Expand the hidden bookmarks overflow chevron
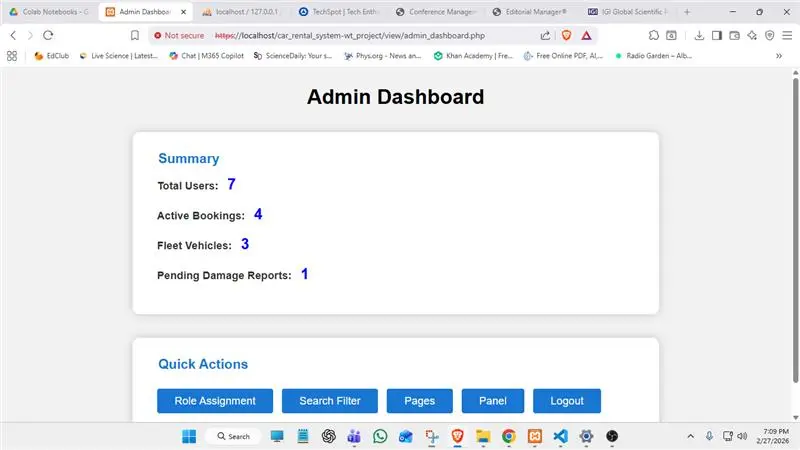Screen dimensions: 800x450 point(778,56)
